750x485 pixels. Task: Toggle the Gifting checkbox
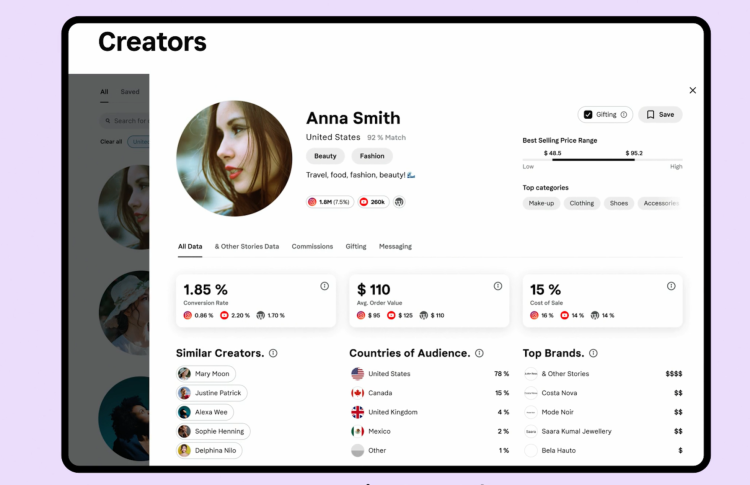pos(588,115)
